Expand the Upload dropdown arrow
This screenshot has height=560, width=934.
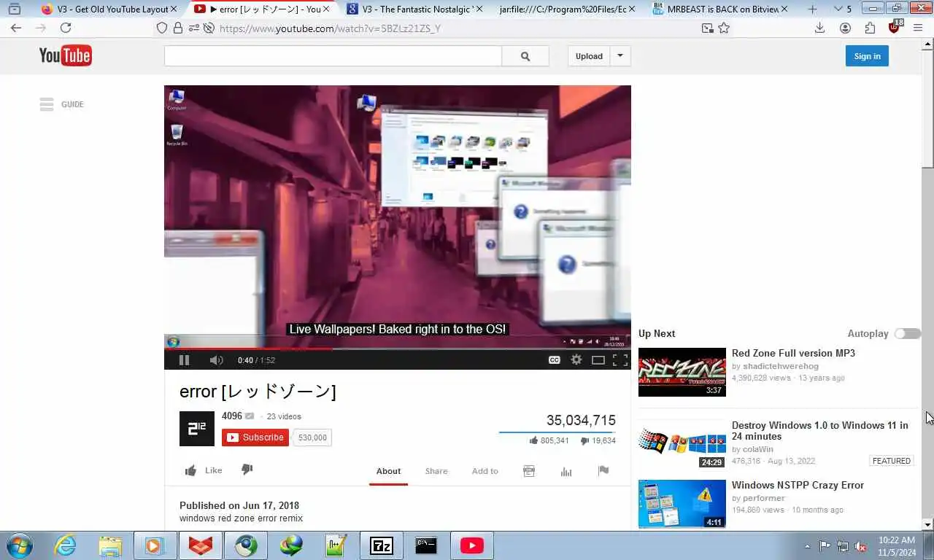(620, 56)
